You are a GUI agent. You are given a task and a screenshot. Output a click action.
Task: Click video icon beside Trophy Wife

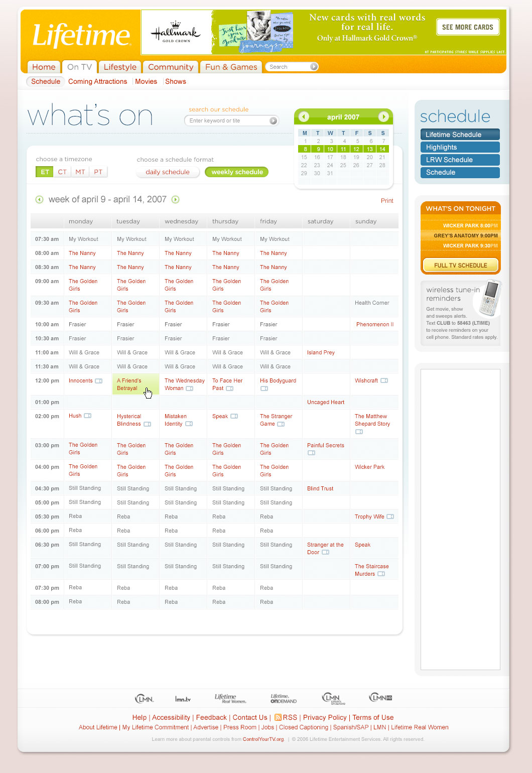(390, 517)
